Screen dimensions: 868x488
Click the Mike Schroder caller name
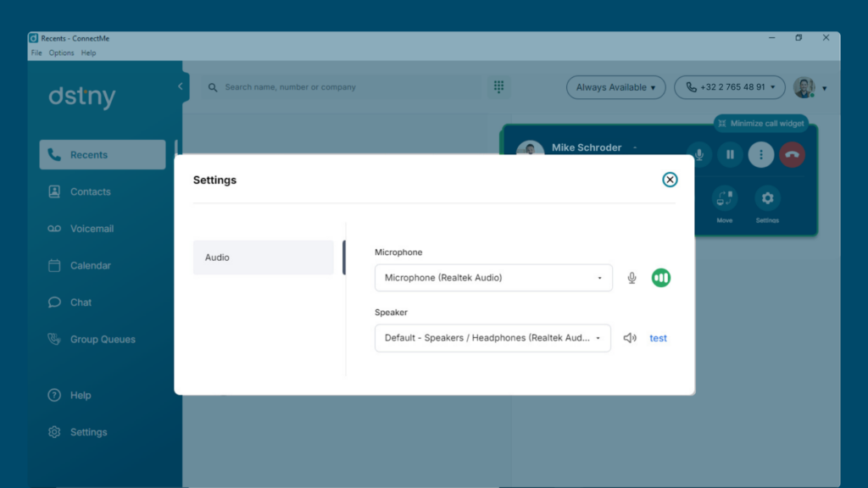587,147
